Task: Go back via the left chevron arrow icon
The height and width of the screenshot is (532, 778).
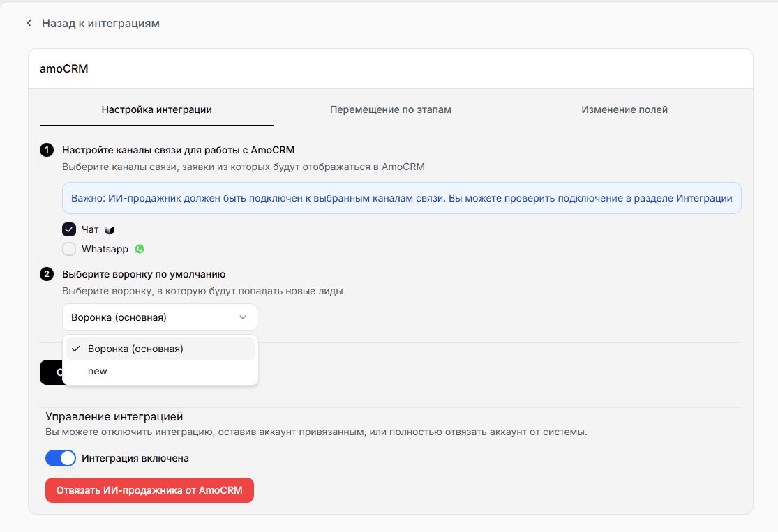Action: click(x=29, y=23)
